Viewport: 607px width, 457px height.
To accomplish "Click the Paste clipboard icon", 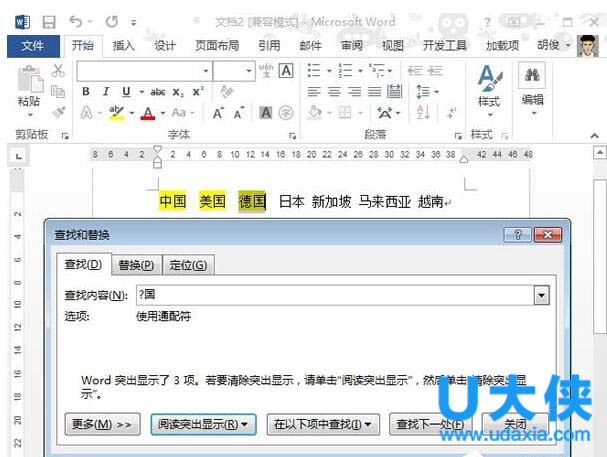I will (x=29, y=80).
